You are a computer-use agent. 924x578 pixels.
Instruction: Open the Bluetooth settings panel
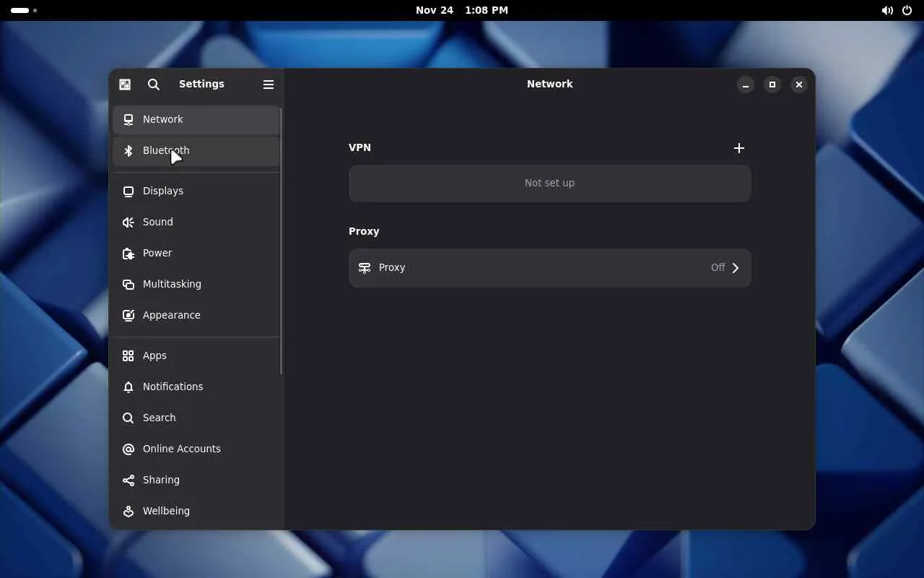point(196,150)
